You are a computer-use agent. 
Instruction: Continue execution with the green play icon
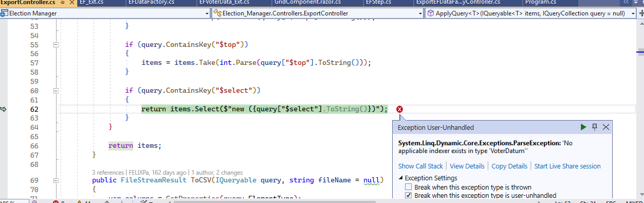click(x=583, y=127)
